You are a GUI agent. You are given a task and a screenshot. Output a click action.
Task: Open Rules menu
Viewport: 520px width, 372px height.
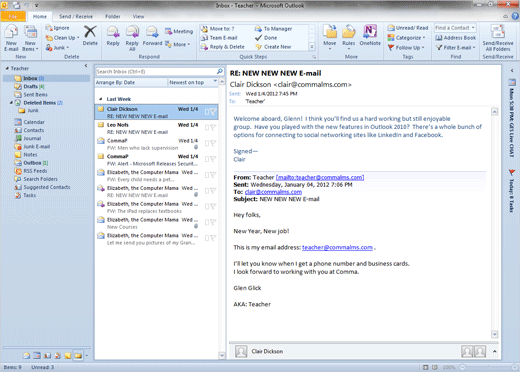pos(349,37)
